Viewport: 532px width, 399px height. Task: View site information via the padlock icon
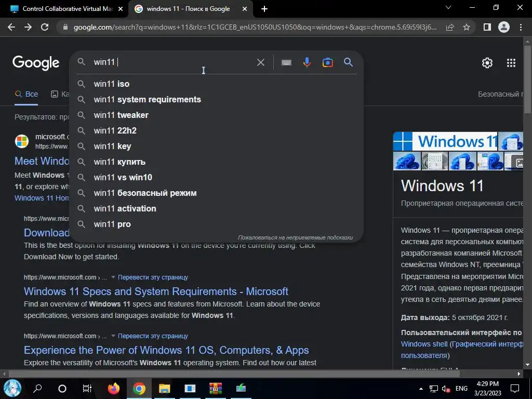pos(65,27)
